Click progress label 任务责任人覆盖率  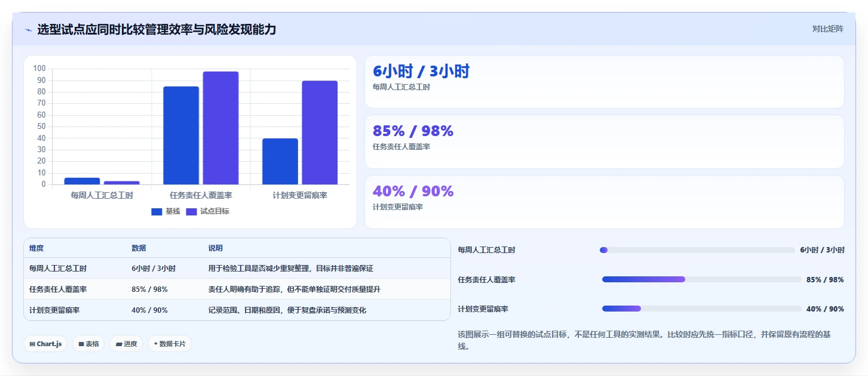(x=486, y=279)
